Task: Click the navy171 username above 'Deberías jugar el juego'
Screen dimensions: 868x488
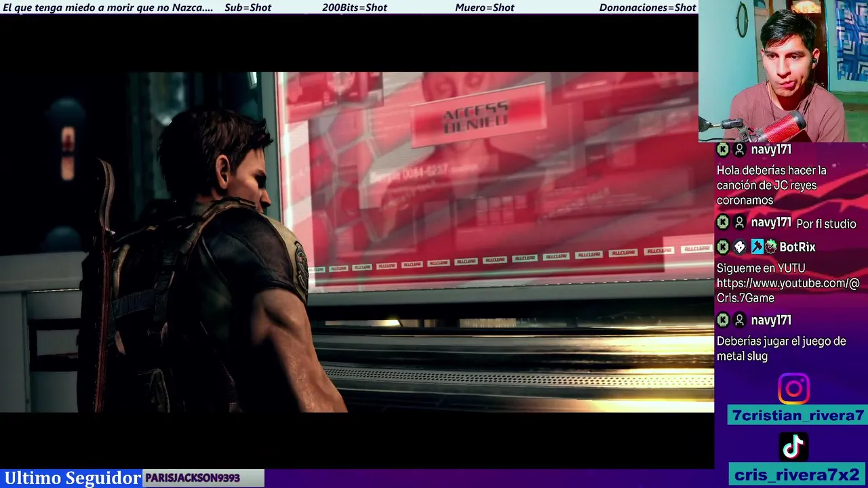Action: point(771,320)
